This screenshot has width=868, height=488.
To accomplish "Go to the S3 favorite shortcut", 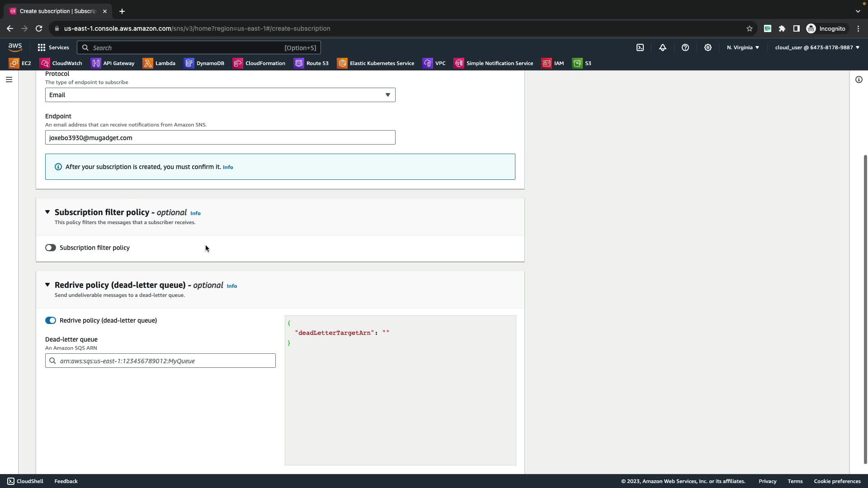I will point(582,63).
